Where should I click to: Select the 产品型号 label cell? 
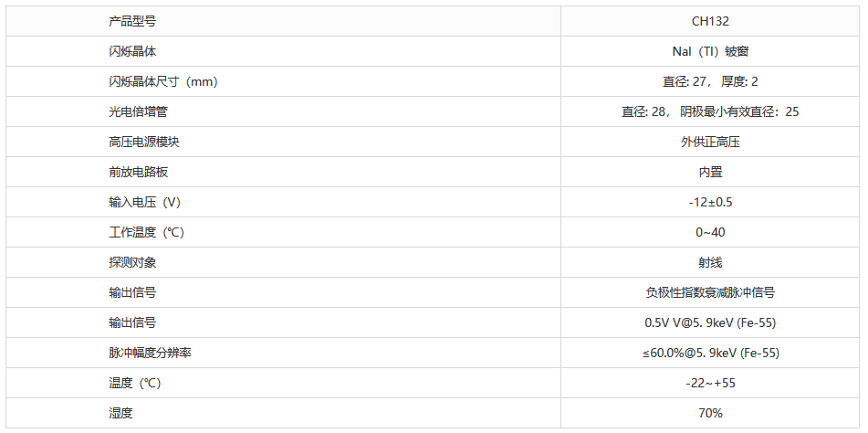(x=132, y=21)
